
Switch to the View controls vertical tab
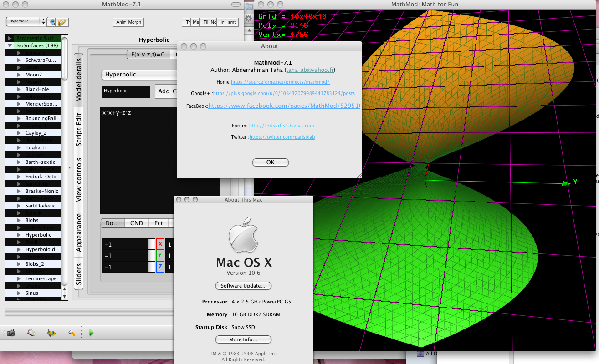coord(79,180)
